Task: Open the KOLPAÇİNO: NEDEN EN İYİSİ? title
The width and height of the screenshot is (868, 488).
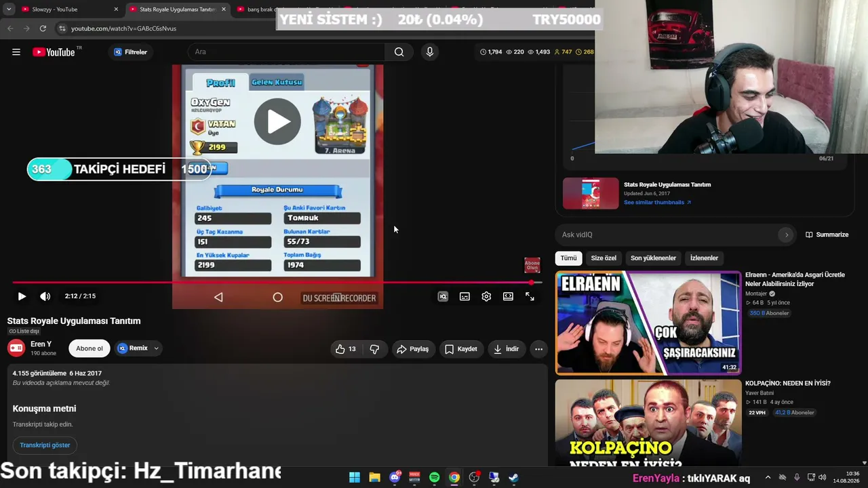Action: [788, 384]
